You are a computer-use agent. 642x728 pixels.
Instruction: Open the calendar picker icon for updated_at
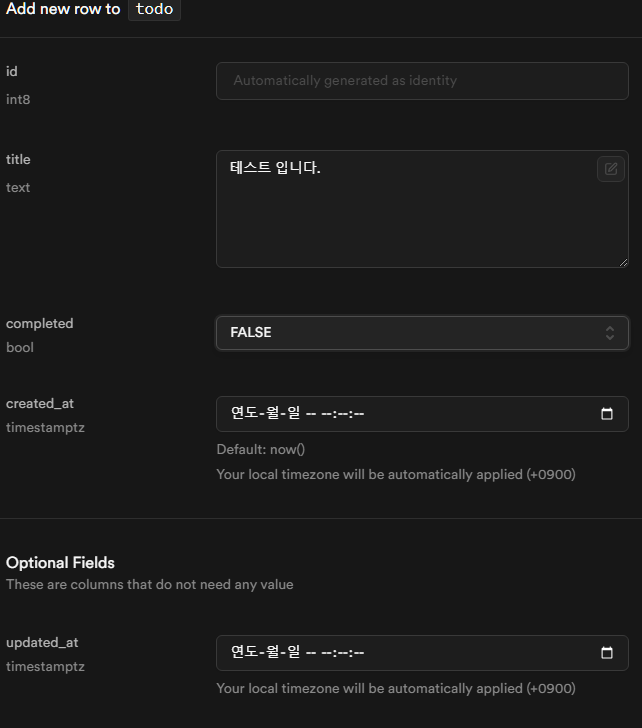pyautogui.click(x=607, y=653)
